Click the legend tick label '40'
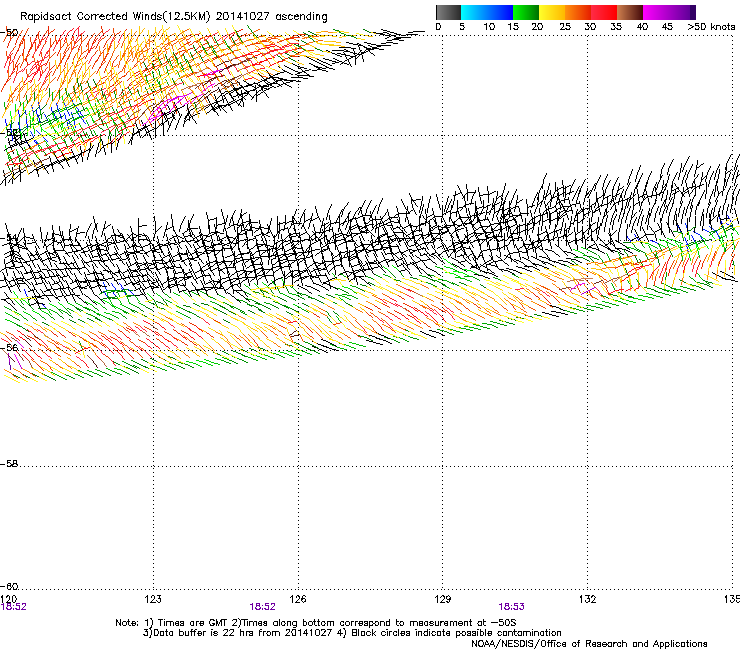Image resolution: width=740 pixels, height=650 pixels. pyautogui.click(x=642, y=27)
